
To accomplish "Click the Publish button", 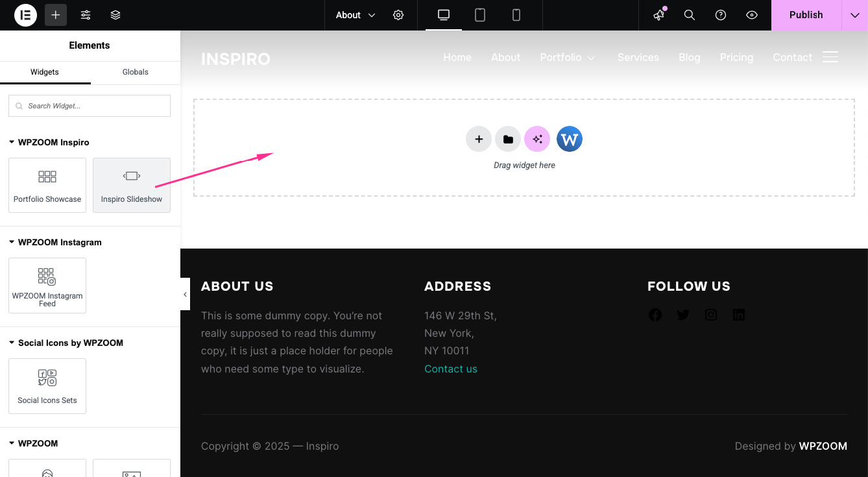I will coord(806,15).
